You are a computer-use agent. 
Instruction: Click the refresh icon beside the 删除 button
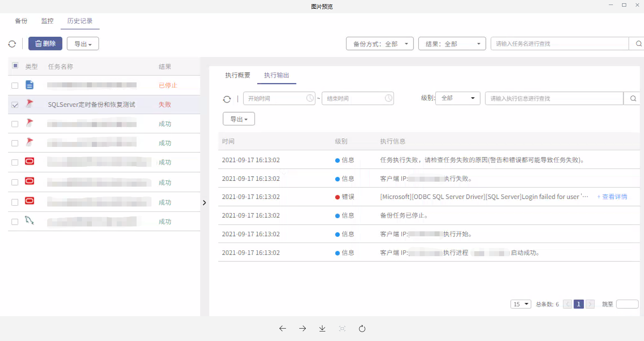(x=12, y=44)
